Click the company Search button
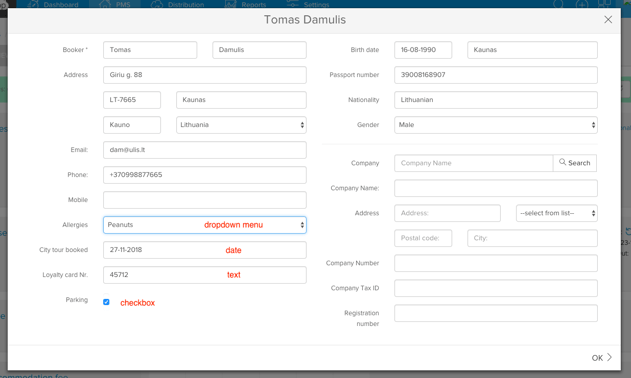 point(575,163)
